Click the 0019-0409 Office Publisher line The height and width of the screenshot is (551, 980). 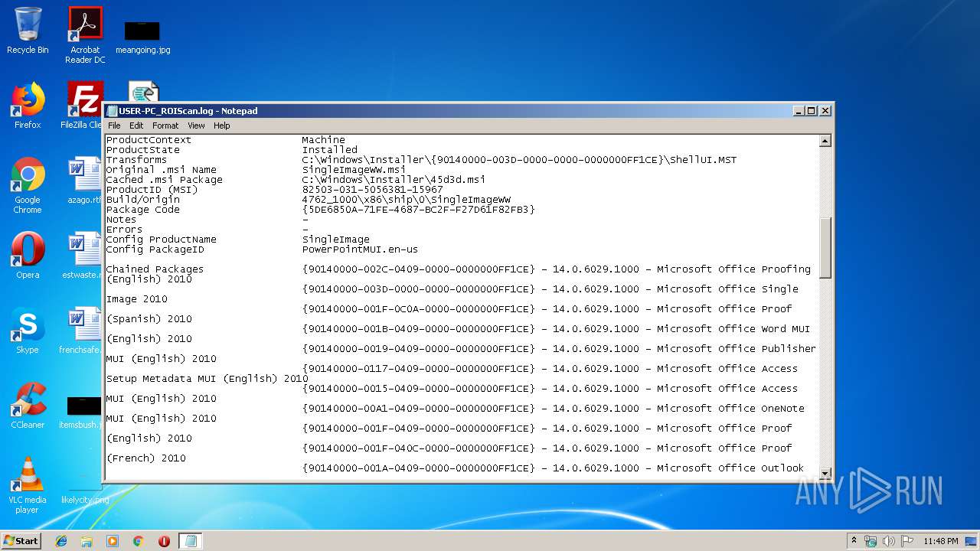click(x=559, y=349)
